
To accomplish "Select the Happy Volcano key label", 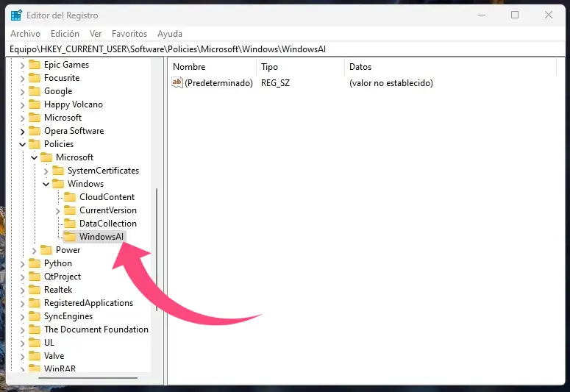I will tap(73, 104).
